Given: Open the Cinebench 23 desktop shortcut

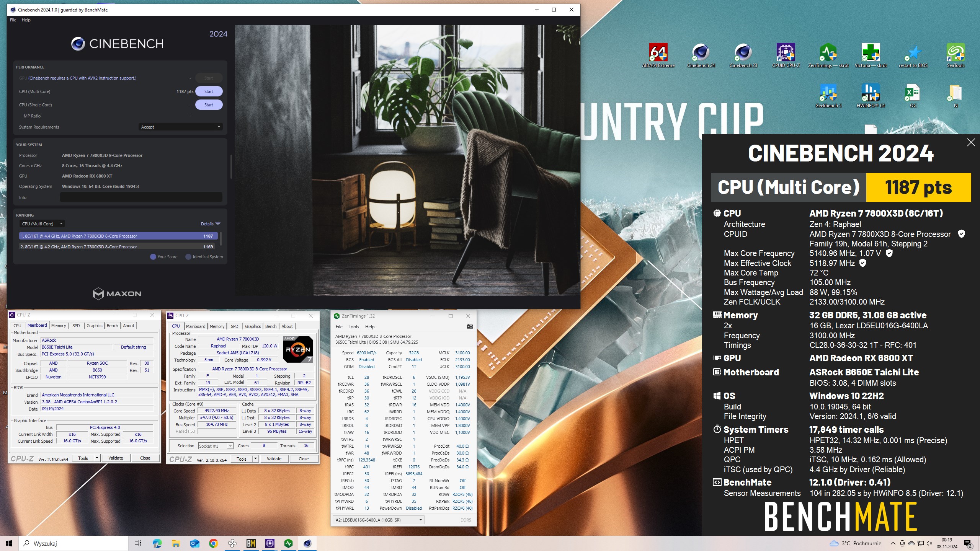Looking at the screenshot, I should coord(743,55).
